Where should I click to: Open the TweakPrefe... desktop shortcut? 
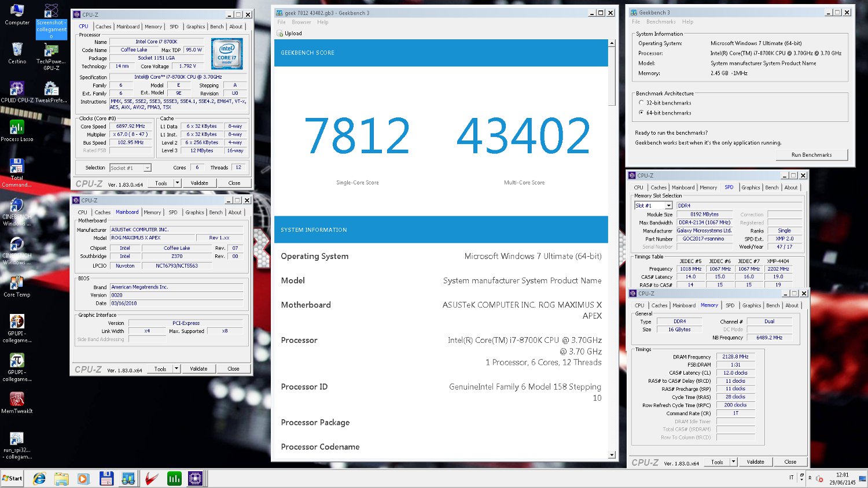click(51, 92)
